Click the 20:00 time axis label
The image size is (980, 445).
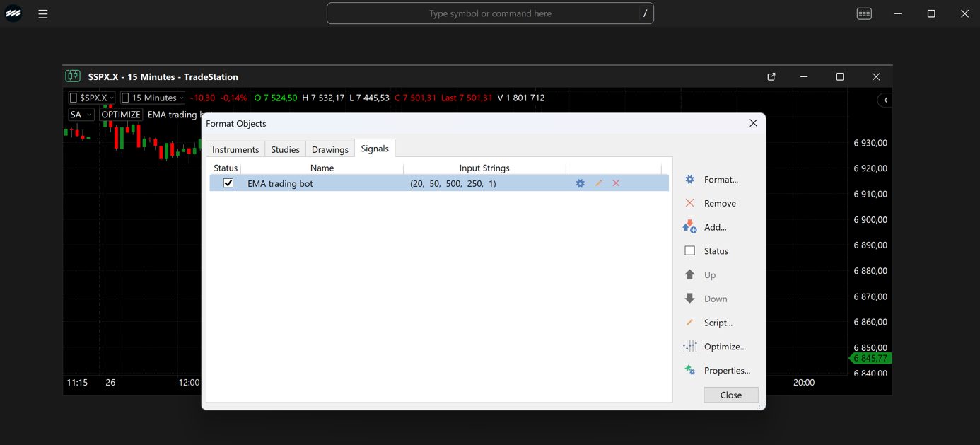pyautogui.click(x=804, y=382)
